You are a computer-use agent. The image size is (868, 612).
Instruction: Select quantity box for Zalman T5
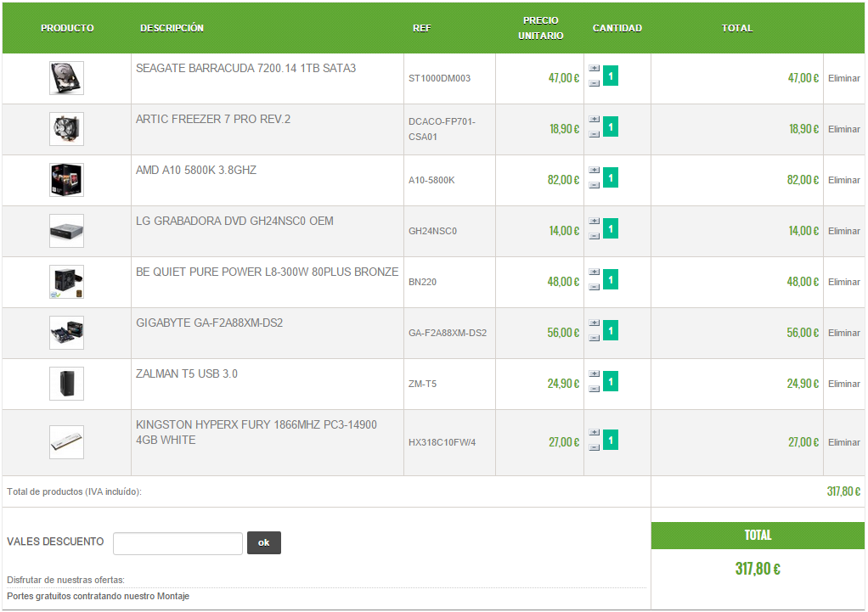[x=610, y=381]
